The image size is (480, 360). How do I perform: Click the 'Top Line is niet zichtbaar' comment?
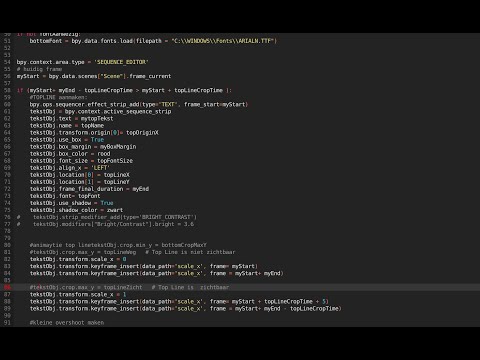tap(190, 252)
